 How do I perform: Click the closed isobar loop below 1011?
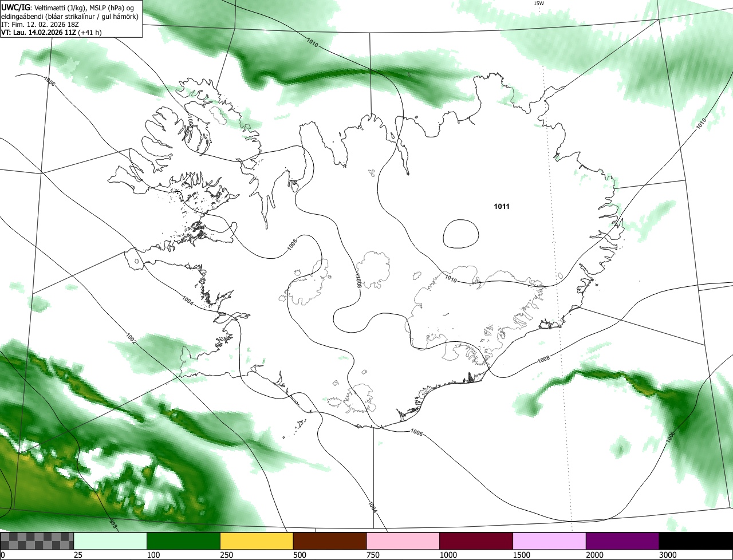click(x=461, y=234)
